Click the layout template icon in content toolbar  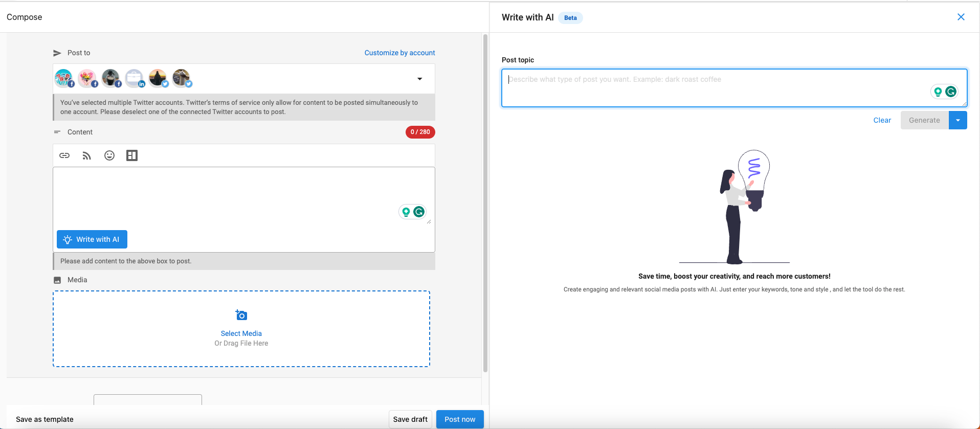tap(132, 155)
